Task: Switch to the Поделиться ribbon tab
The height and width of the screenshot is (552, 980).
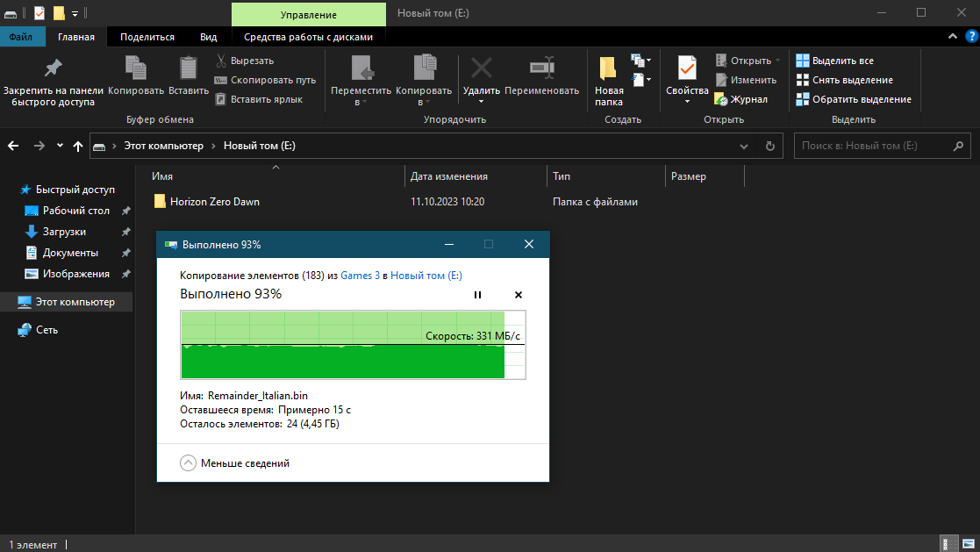Action: coord(147,37)
